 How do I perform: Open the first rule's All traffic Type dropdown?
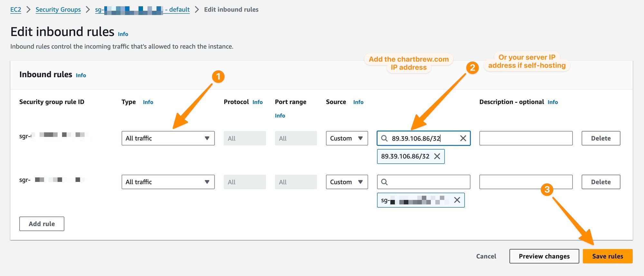(168, 138)
